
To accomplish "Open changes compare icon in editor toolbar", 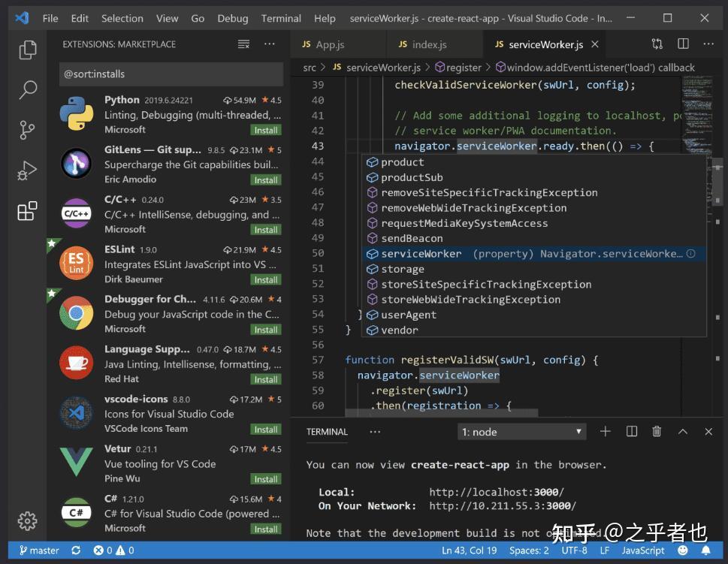I will click(x=657, y=44).
